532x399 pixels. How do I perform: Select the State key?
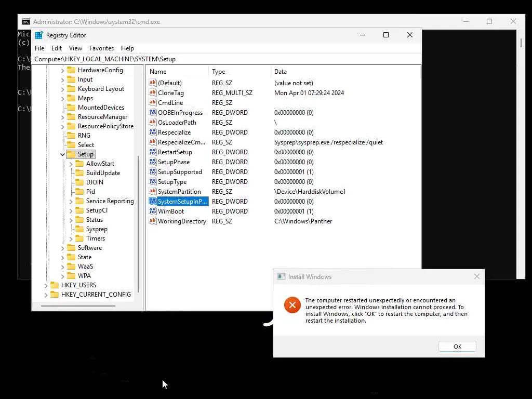point(85,257)
